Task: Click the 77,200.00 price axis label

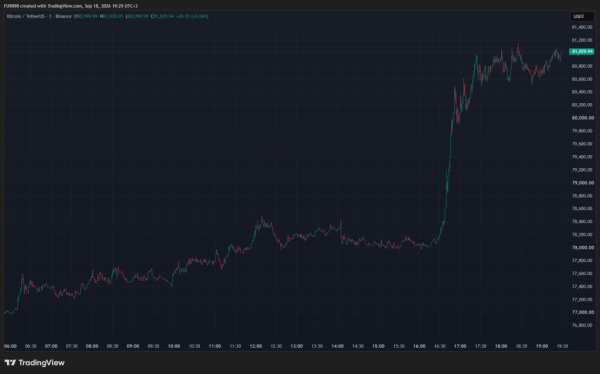Action: [583, 299]
